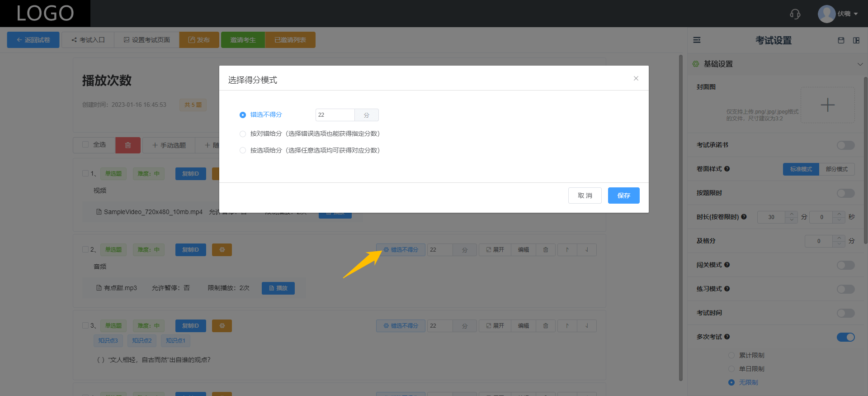The height and width of the screenshot is (396, 868).
Task: Move question 2 up with arrow icon
Action: pos(567,250)
